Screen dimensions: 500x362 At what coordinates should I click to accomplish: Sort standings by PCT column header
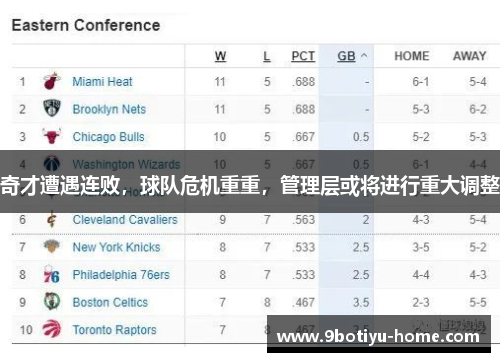(303, 56)
